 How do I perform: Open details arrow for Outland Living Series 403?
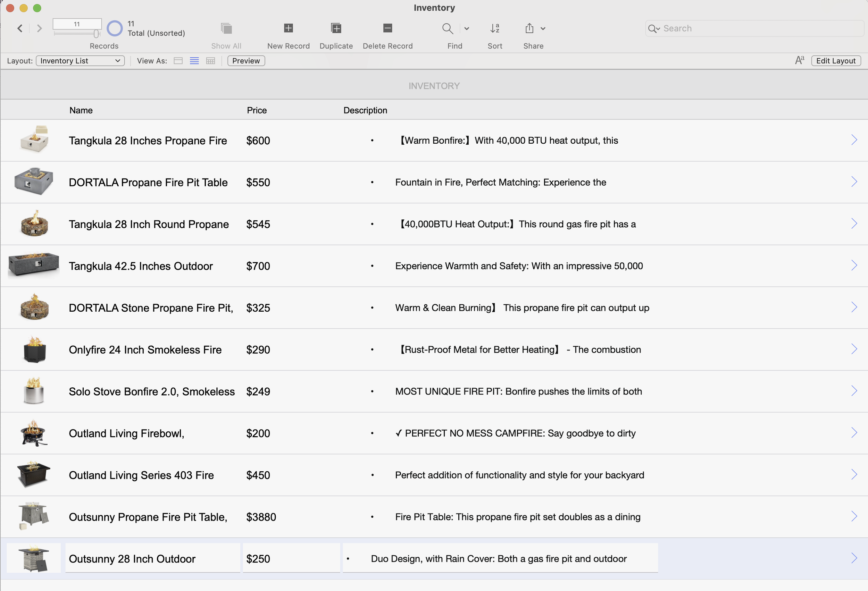854,474
